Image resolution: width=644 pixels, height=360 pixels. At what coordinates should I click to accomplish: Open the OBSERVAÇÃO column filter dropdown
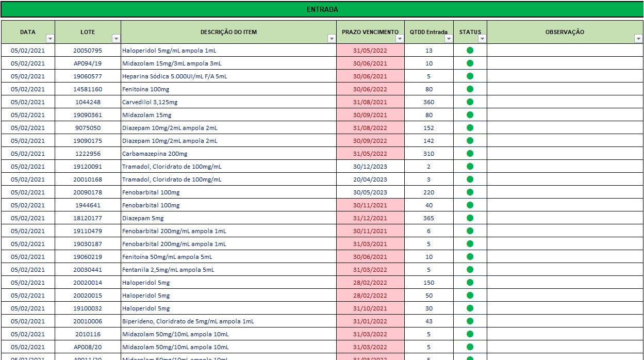pyautogui.click(x=638, y=39)
